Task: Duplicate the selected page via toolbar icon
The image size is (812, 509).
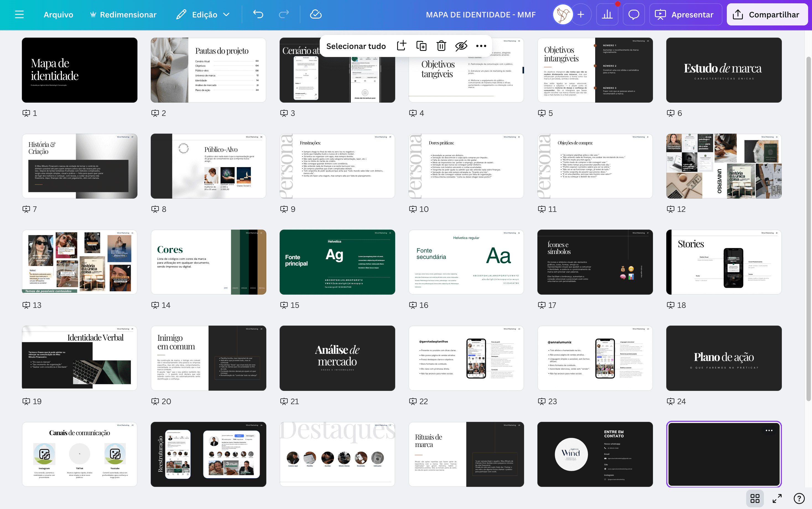Action: click(421, 46)
